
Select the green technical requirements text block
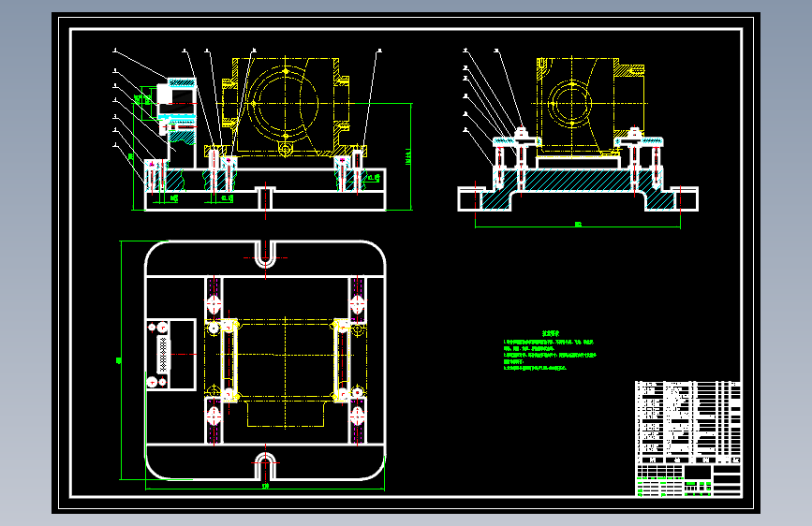[550, 351]
